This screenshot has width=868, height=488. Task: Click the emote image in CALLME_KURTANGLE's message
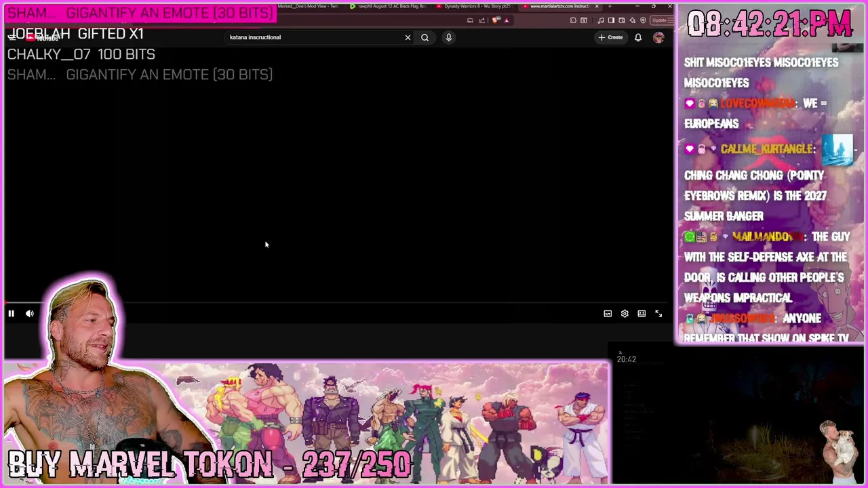pyautogui.click(x=837, y=150)
